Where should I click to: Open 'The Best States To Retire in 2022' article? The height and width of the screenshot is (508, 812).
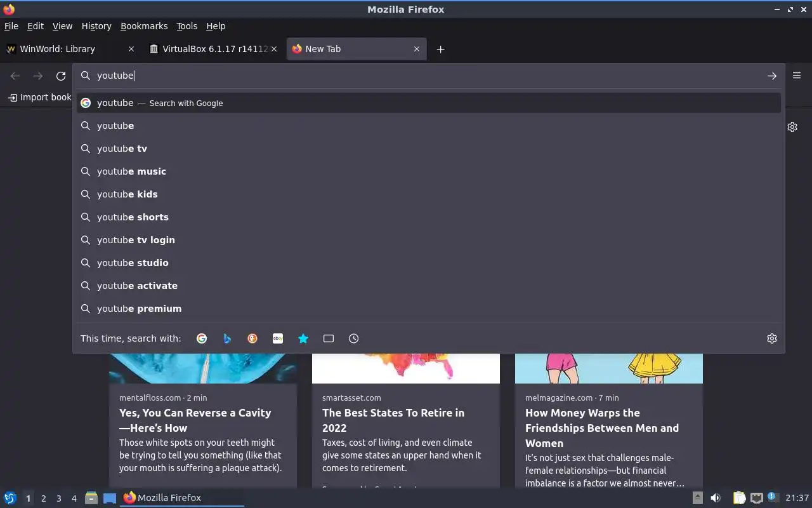coord(393,420)
